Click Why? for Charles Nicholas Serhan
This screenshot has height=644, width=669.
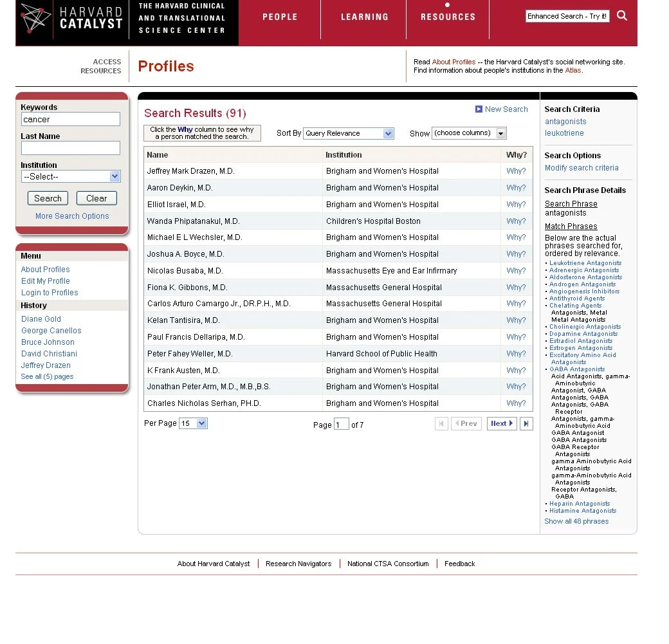516,403
